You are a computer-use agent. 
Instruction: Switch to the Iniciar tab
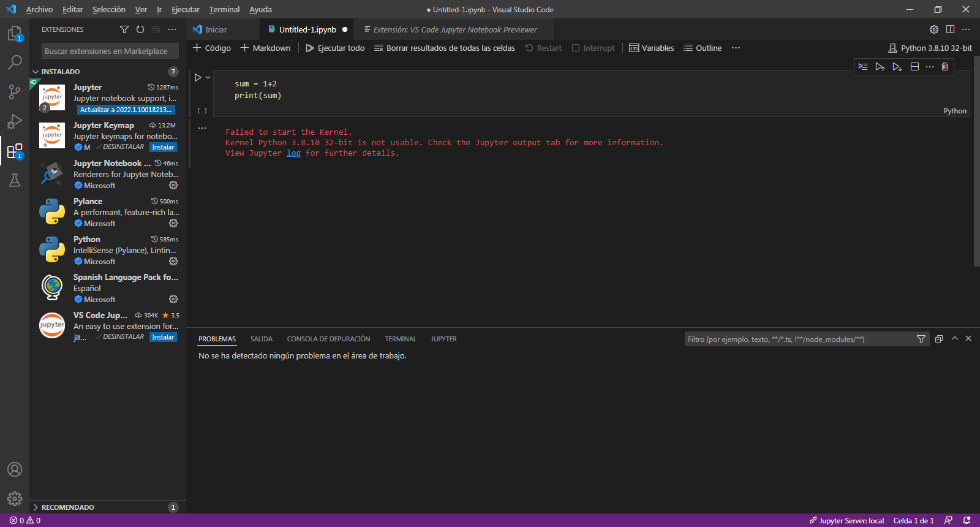(216, 29)
